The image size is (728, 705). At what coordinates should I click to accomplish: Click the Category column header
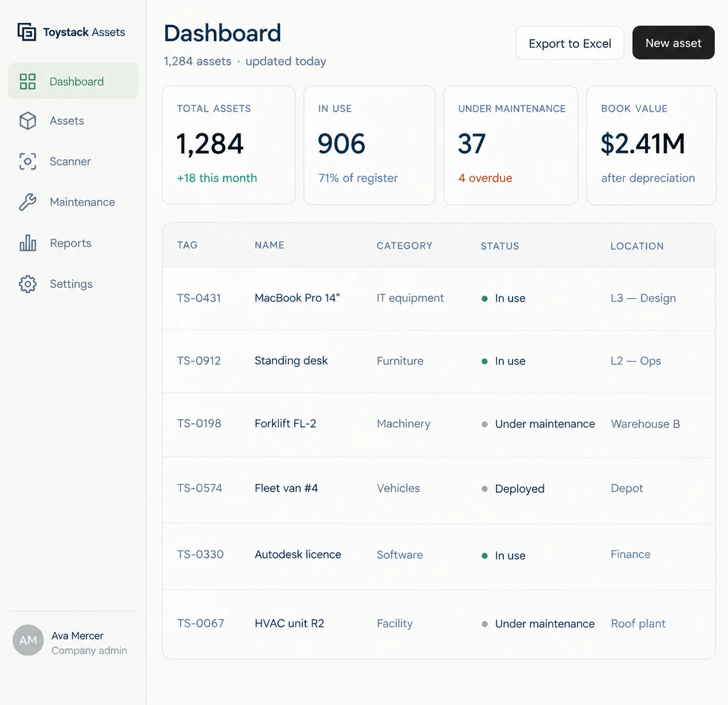(x=404, y=246)
